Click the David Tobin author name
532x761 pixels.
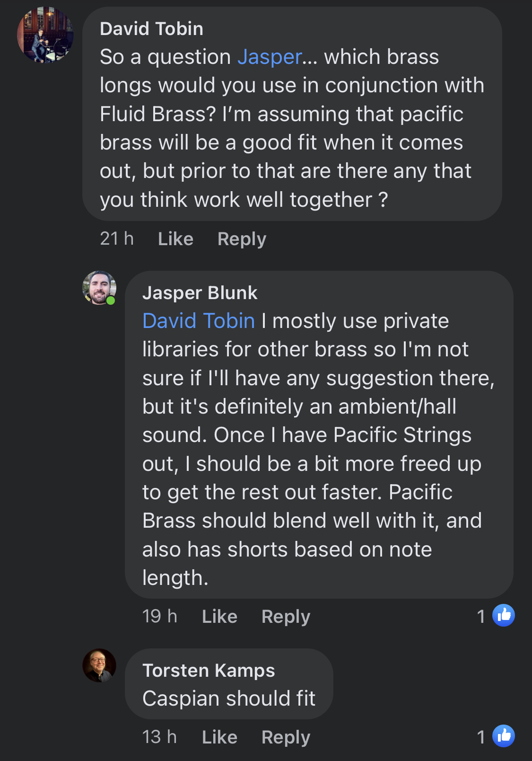[151, 29]
